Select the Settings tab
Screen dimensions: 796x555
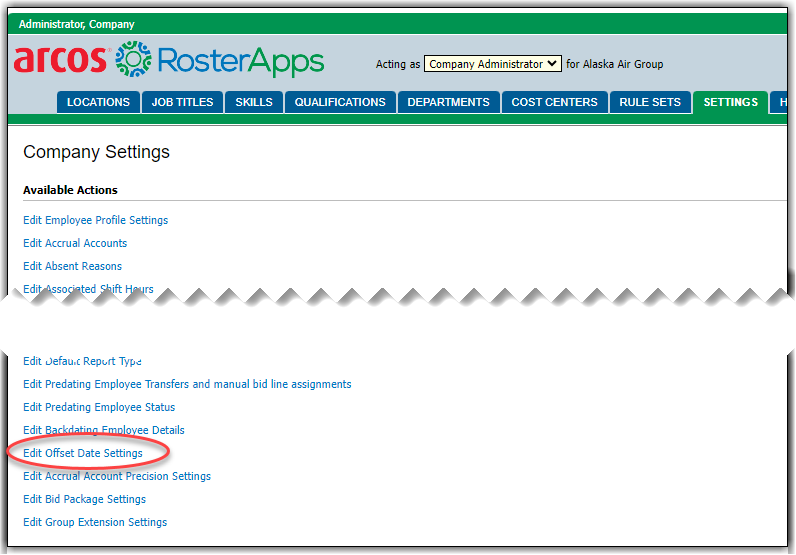pos(730,102)
